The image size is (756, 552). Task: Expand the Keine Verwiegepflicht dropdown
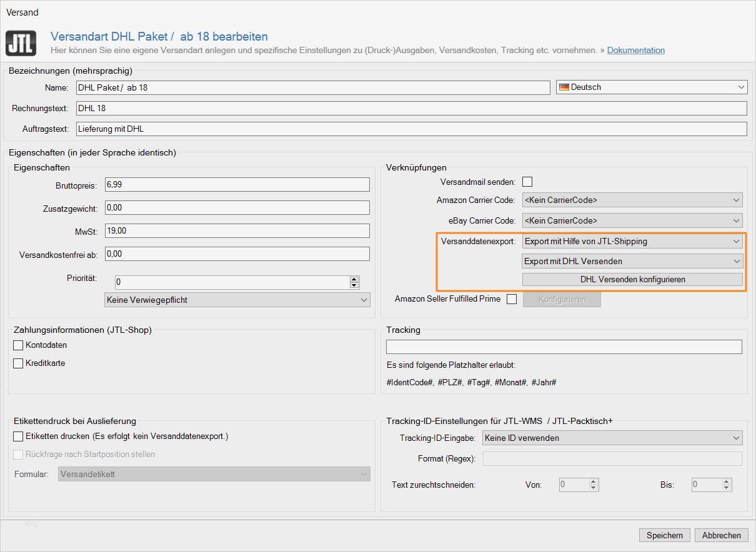[x=237, y=300]
